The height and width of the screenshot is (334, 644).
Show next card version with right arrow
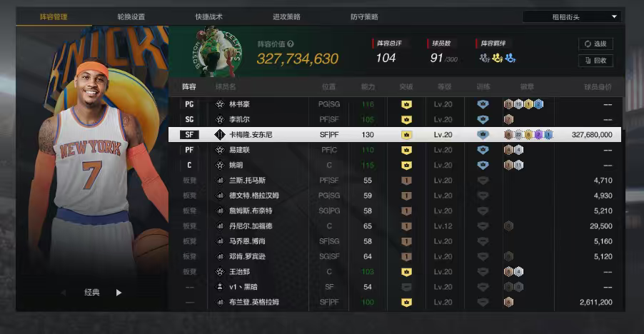click(119, 293)
